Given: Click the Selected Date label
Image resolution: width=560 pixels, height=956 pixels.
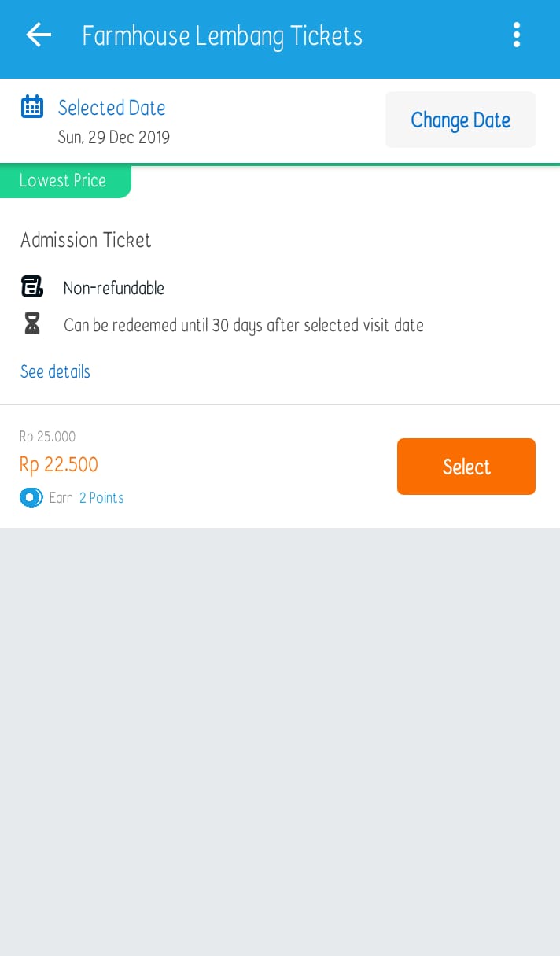Looking at the screenshot, I should (112, 108).
